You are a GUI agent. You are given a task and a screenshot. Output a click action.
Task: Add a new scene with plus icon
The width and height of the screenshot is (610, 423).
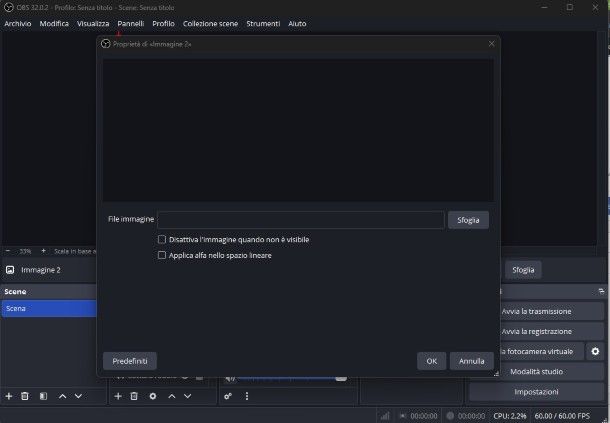(9, 396)
